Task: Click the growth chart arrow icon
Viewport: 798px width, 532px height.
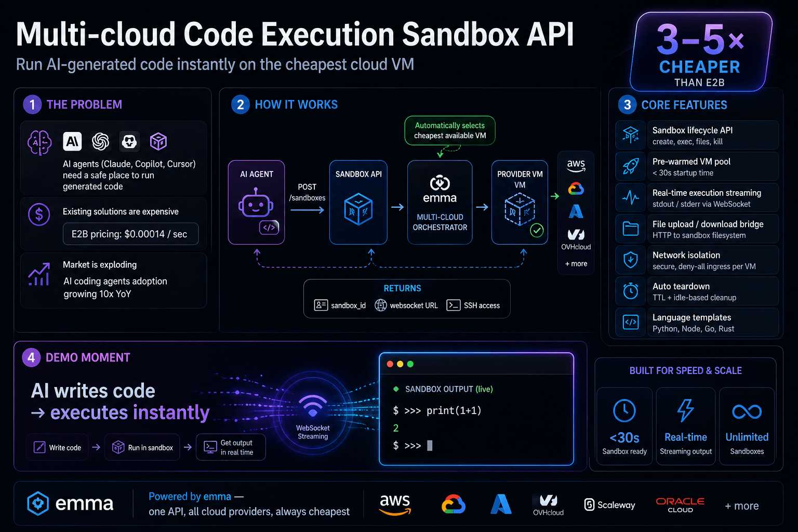Action: [39, 274]
